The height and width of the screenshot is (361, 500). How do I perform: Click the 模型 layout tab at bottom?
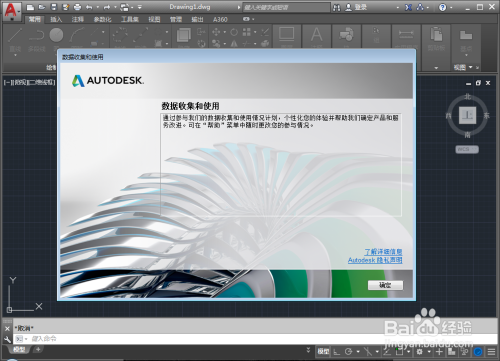19,349
